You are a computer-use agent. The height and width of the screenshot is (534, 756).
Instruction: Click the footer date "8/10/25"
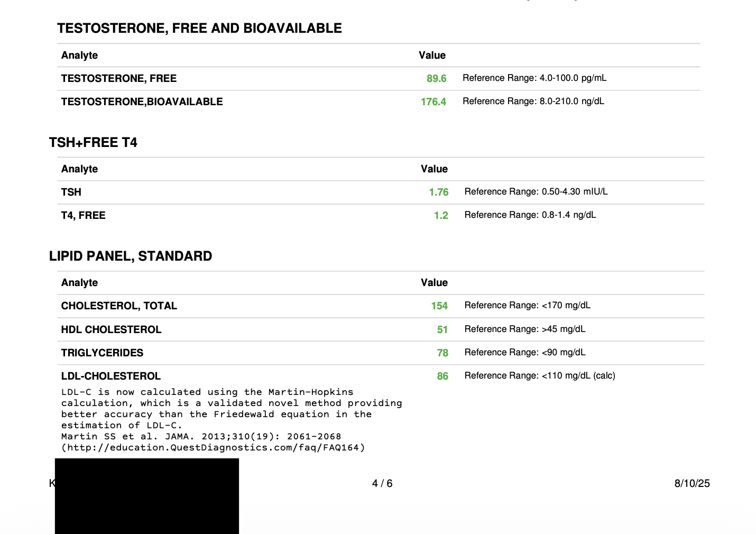692,483
